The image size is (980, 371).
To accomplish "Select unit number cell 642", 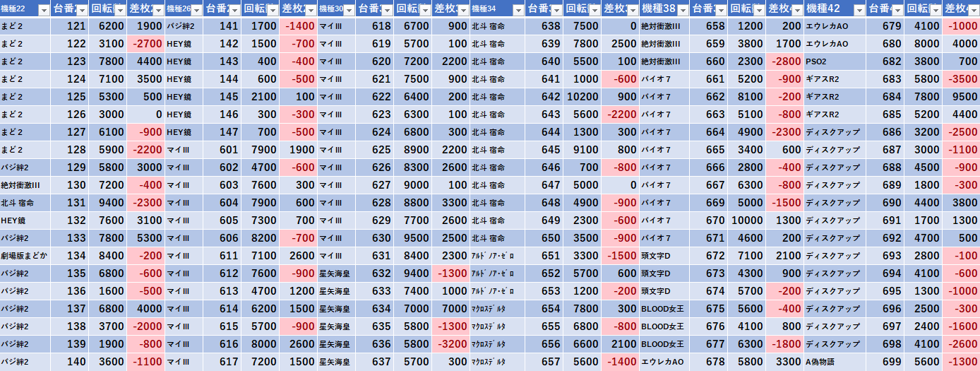I will click(x=544, y=97).
